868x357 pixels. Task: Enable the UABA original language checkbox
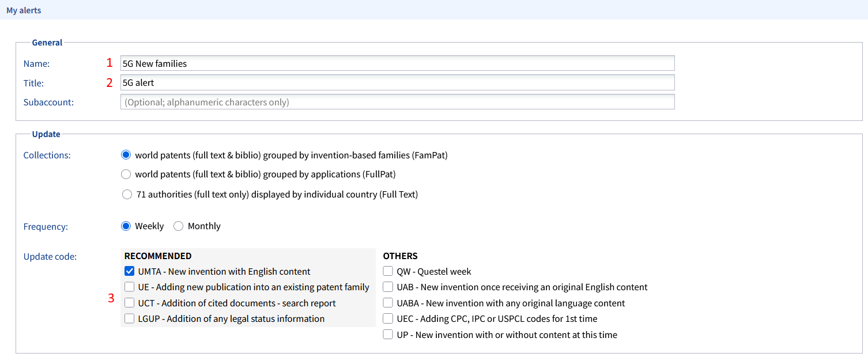(388, 303)
